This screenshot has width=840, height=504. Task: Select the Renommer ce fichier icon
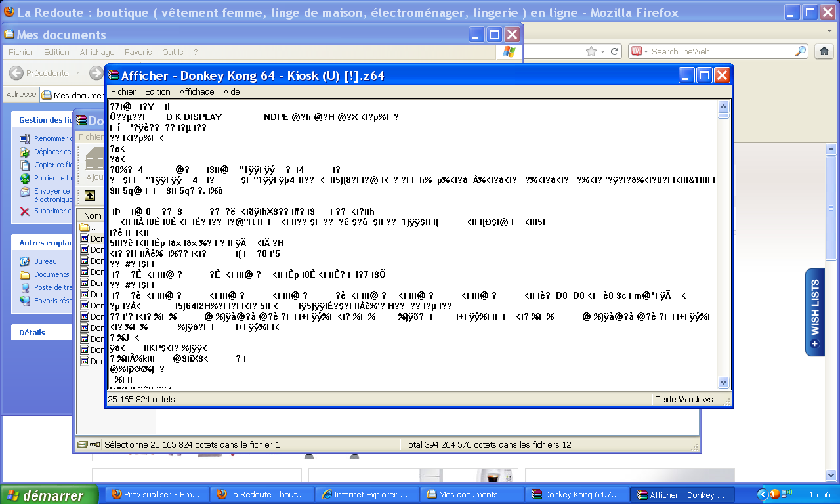point(24,138)
